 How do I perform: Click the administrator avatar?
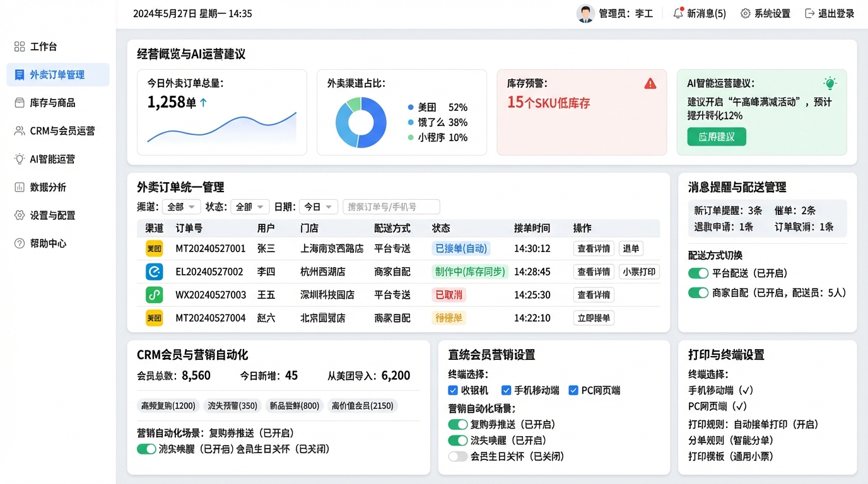tap(585, 13)
